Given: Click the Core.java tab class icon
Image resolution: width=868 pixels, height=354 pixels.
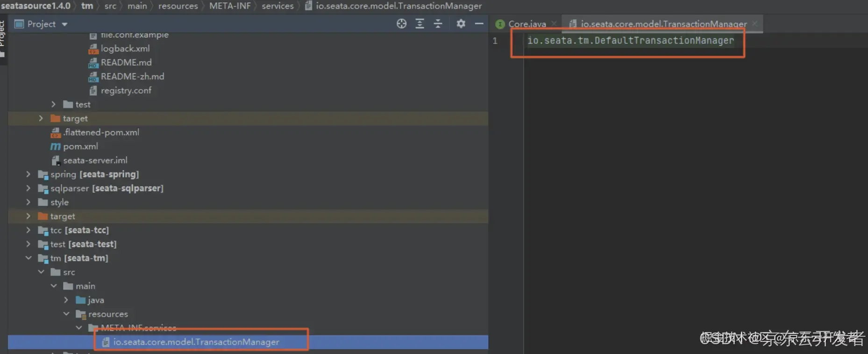Looking at the screenshot, I should click(500, 24).
